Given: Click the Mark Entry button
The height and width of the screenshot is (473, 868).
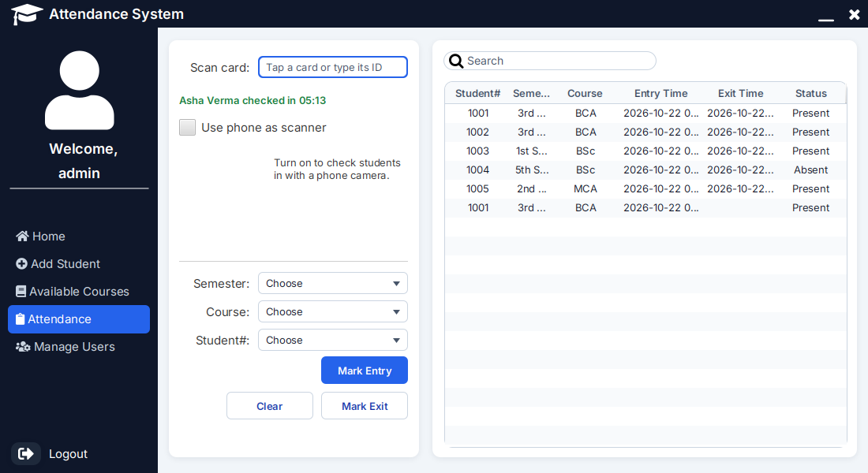Looking at the screenshot, I should point(365,370).
